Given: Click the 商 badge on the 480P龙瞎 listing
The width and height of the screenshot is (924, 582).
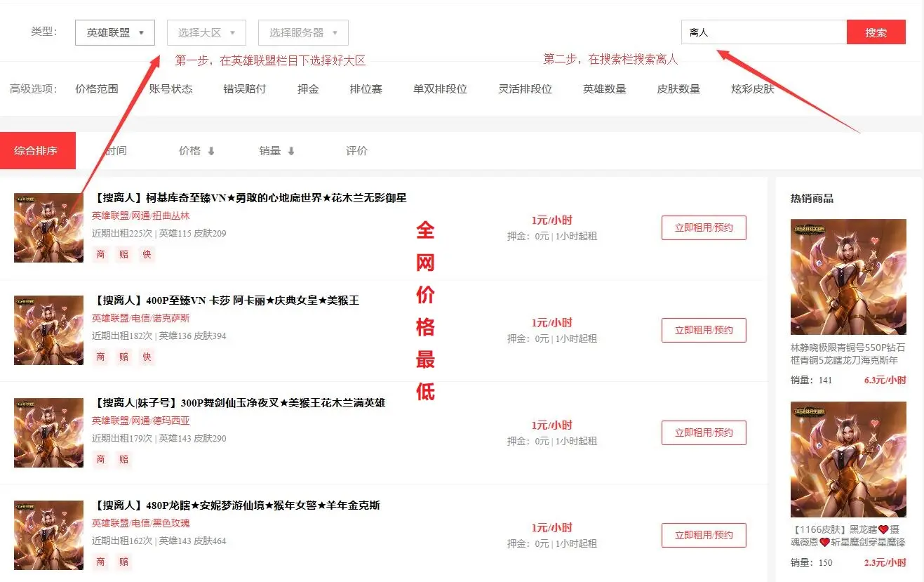Looking at the screenshot, I should coord(100,562).
